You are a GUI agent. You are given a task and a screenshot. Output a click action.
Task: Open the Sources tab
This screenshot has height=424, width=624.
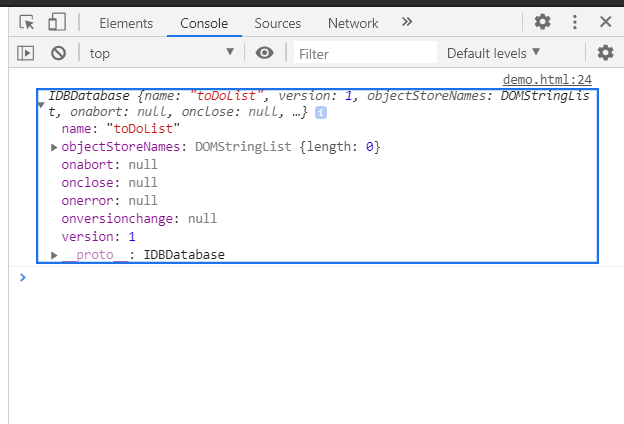(x=277, y=23)
